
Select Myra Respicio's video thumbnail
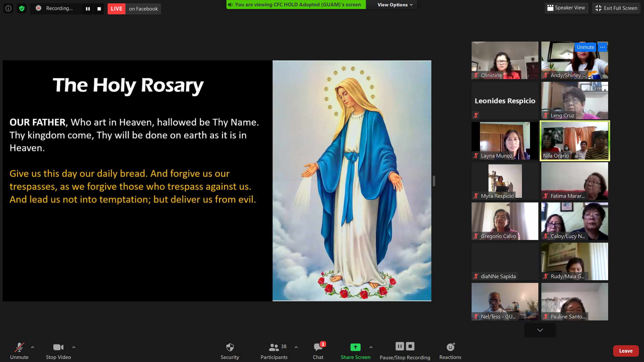pyautogui.click(x=505, y=181)
